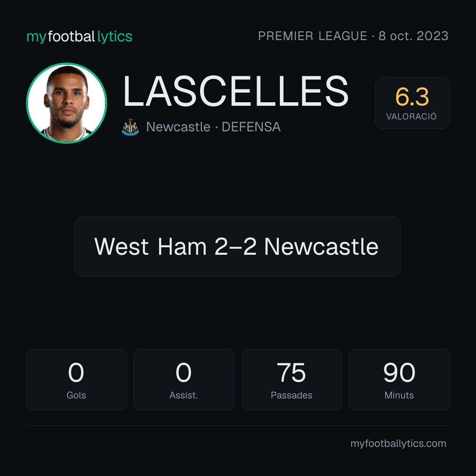Select the 90 Minuts stat card

click(399, 380)
